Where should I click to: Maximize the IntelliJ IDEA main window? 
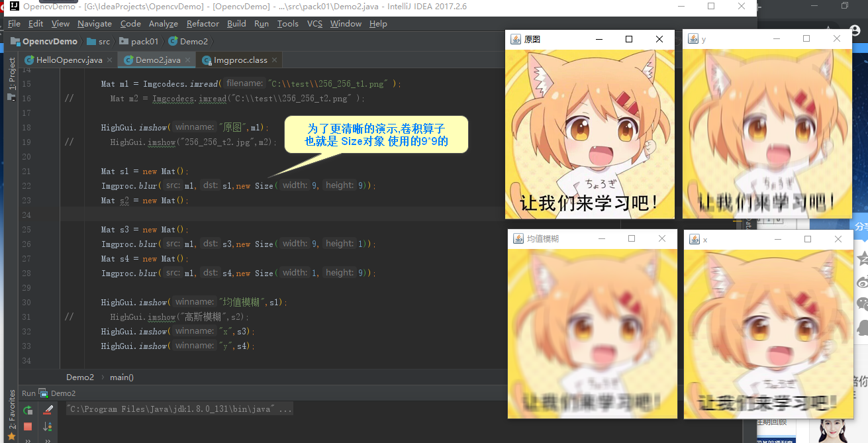point(711,6)
